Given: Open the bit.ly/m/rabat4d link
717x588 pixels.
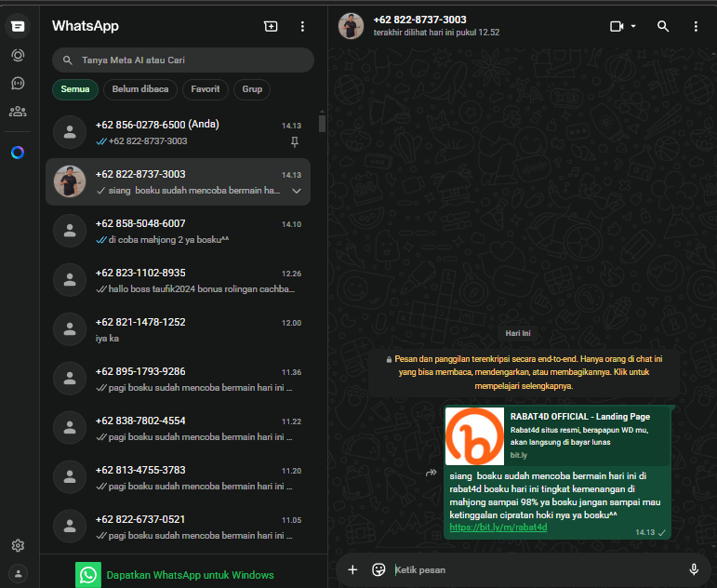Looking at the screenshot, I should tap(498, 528).
